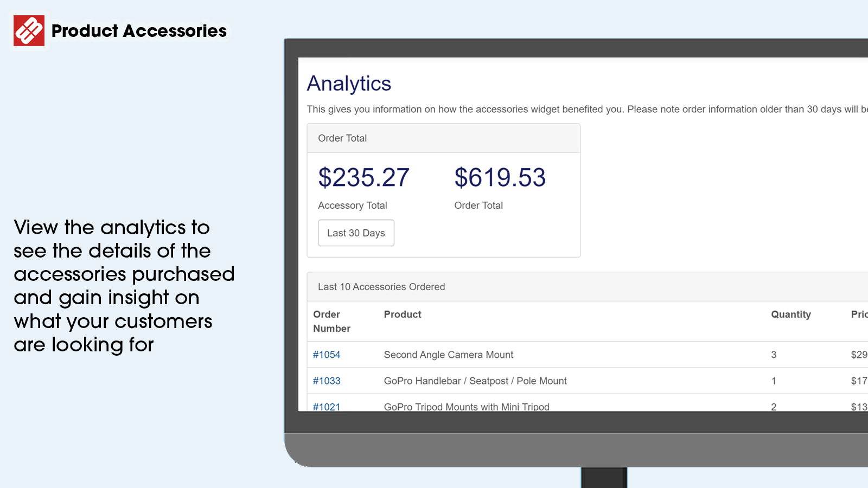Select the $619.53 Order Total value

(500, 177)
